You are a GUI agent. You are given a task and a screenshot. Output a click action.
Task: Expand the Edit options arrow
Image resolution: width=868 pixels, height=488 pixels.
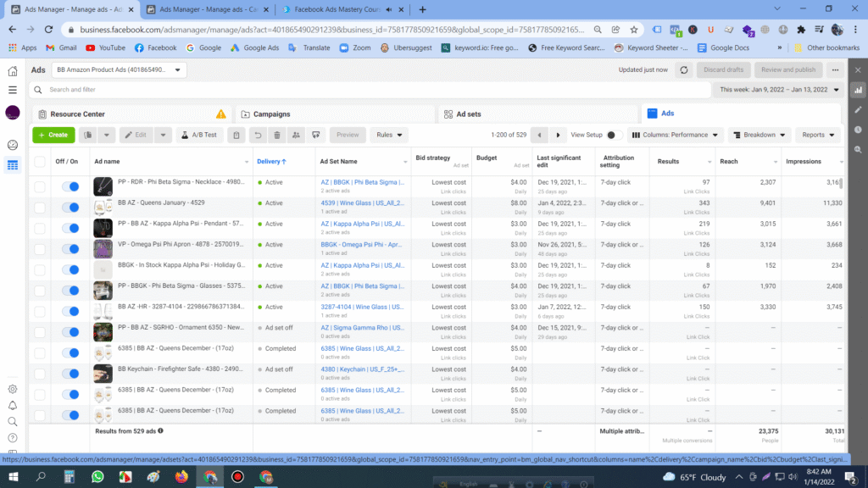coord(163,135)
